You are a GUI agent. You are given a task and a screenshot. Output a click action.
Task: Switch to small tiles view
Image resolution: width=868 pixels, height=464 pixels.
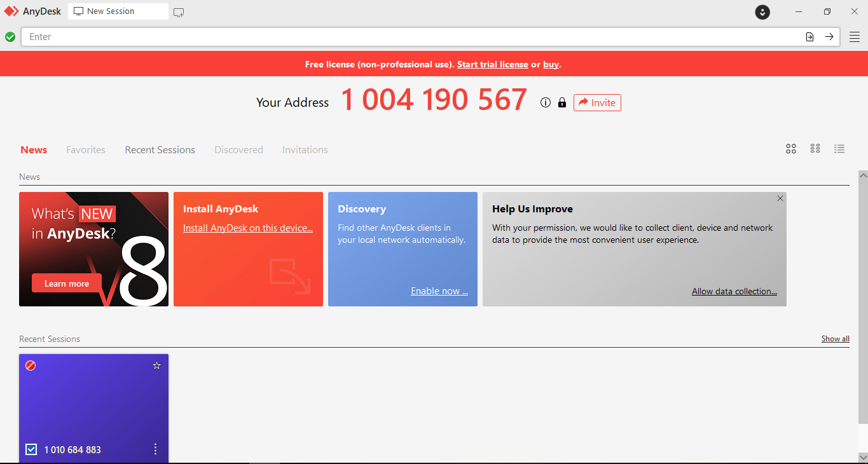[815, 149]
